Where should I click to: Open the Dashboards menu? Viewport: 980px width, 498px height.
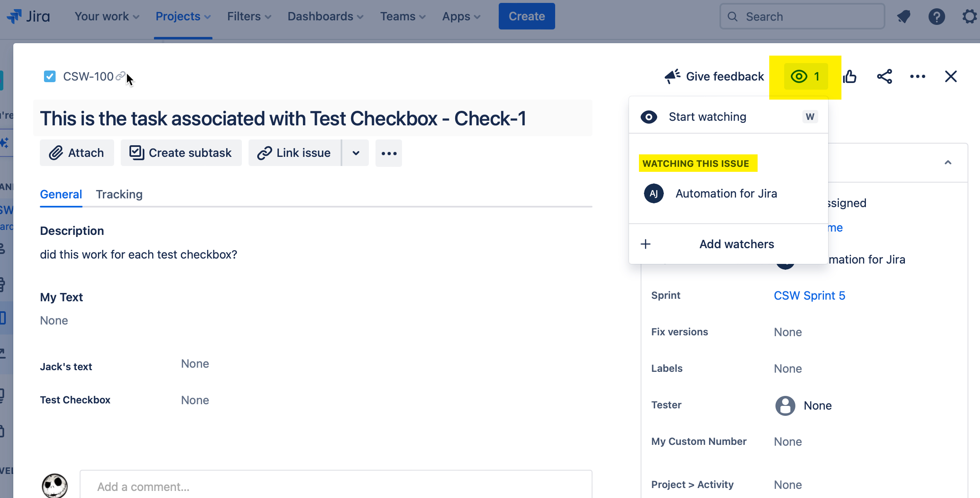point(325,17)
